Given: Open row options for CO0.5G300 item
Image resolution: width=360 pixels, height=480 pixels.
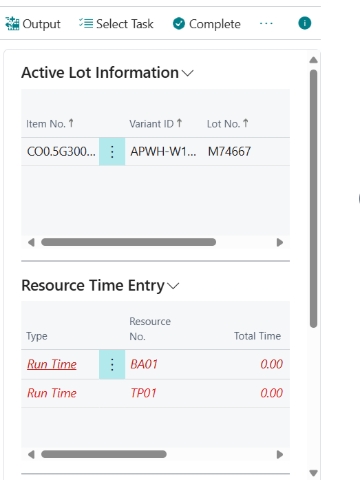Looking at the screenshot, I should click(112, 152).
